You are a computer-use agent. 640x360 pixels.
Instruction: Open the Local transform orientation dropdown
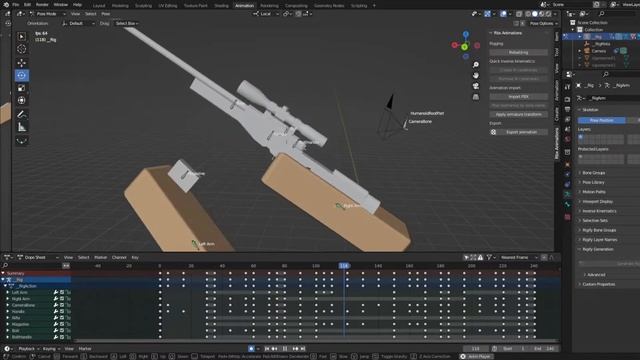click(266, 14)
